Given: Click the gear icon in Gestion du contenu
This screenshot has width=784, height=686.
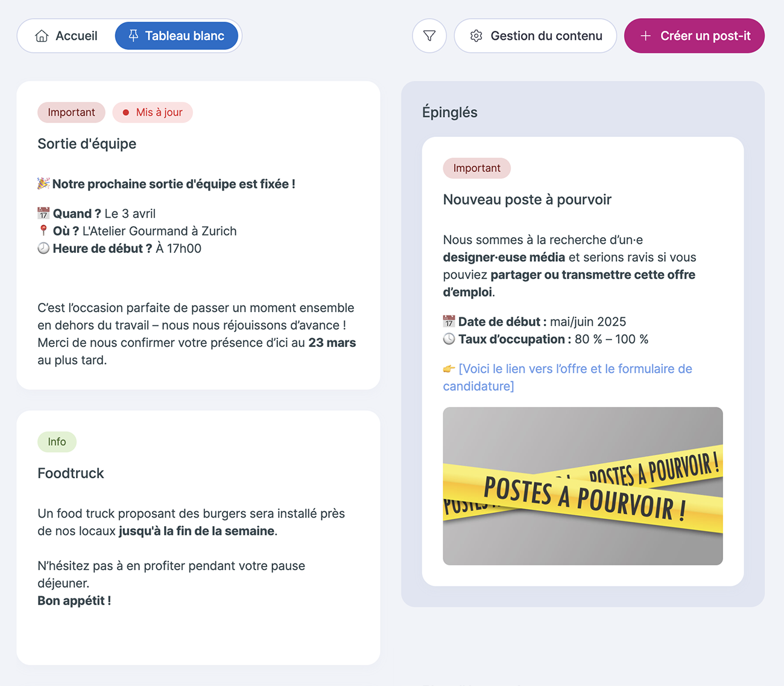Looking at the screenshot, I should coord(476,36).
